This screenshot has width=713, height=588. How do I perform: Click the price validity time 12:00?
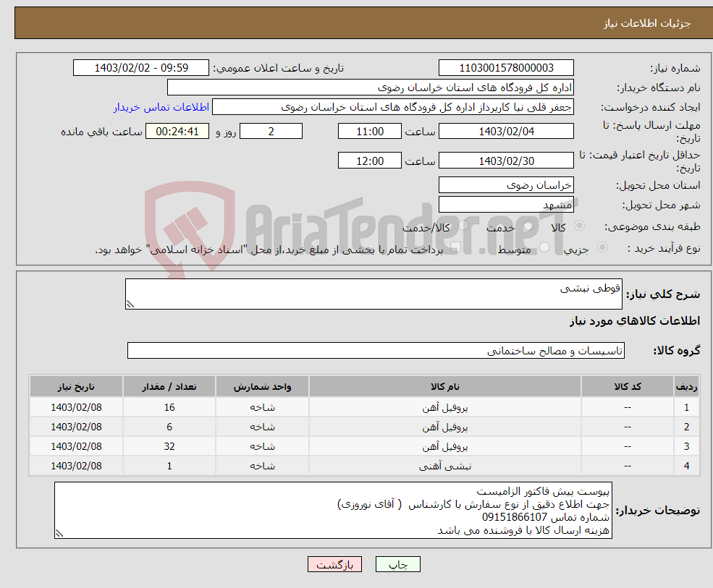pyautogui.click(x=370, y=161)
